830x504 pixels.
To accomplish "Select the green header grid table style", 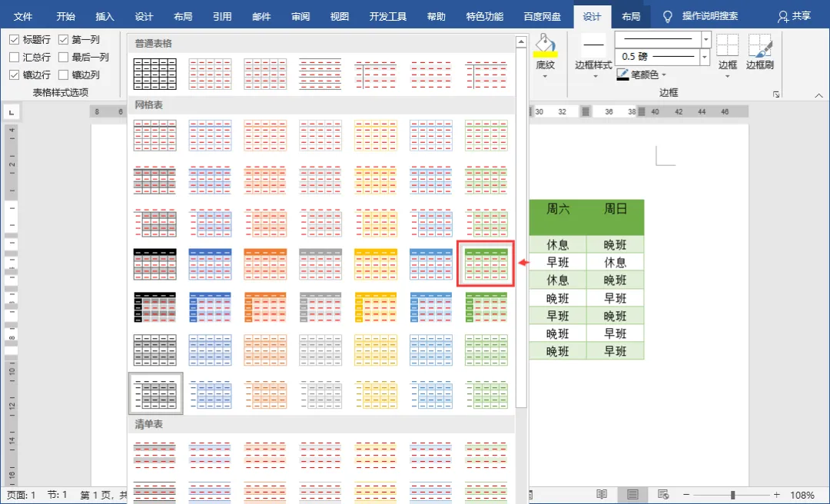I will click(486, 264).
